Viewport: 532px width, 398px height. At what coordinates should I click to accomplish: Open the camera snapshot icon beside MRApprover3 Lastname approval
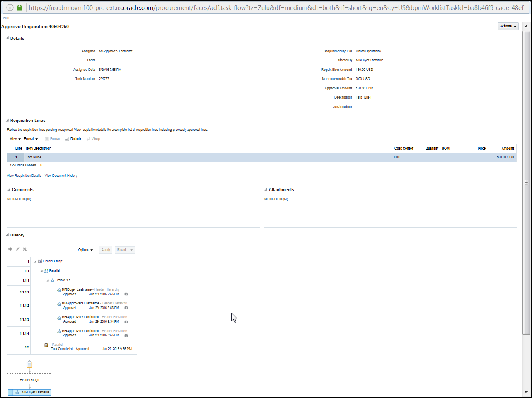pos(126,335)
